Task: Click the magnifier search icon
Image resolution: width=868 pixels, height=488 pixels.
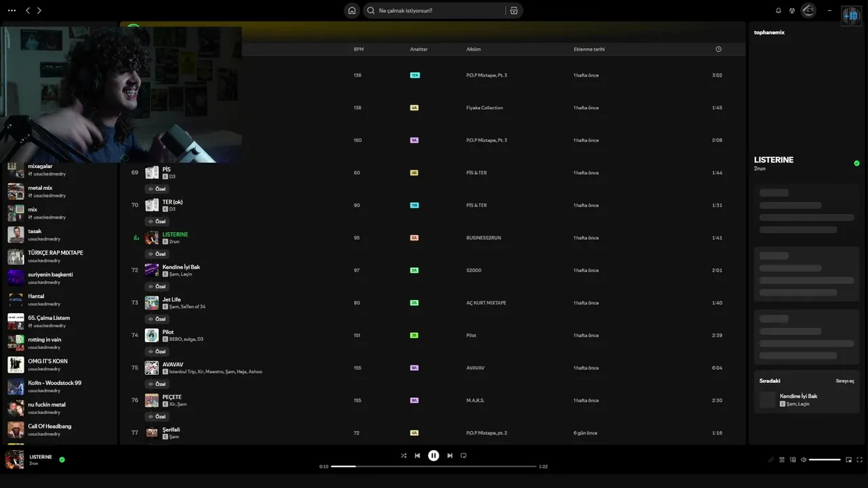Action: 370,10
